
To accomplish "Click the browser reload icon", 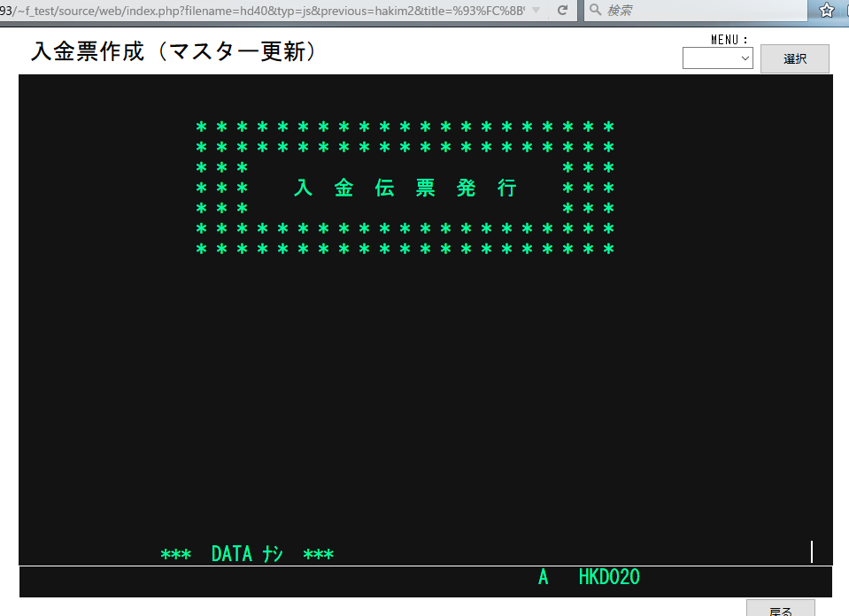I will point(561,10).
